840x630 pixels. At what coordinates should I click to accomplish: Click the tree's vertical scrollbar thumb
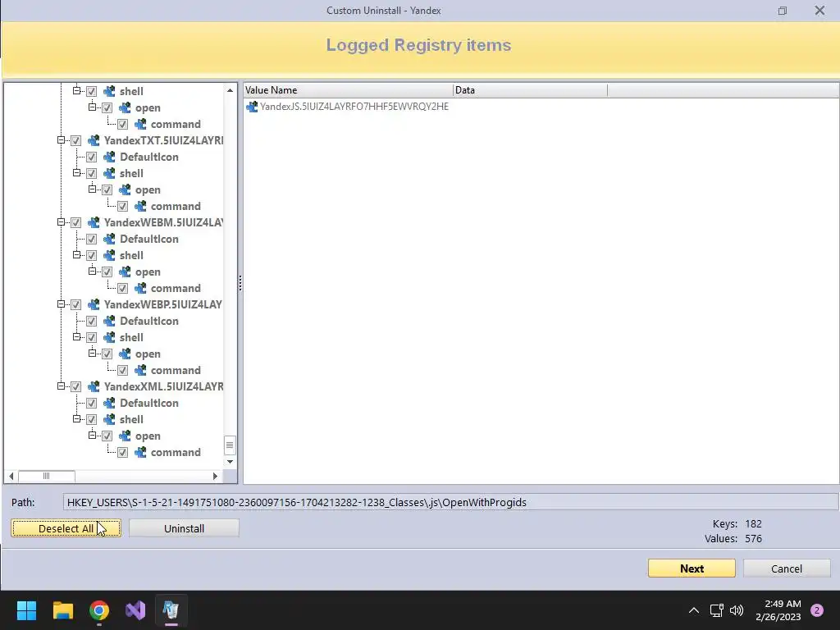(x=230, y=445)
